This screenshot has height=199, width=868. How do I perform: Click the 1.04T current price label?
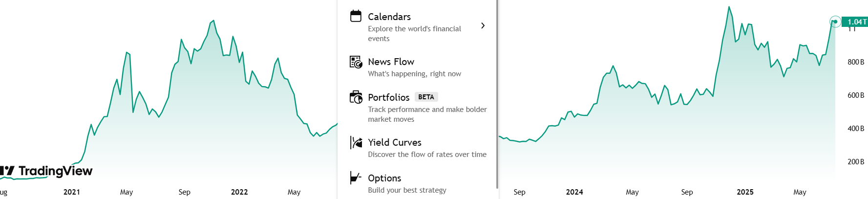pos(855,22)
